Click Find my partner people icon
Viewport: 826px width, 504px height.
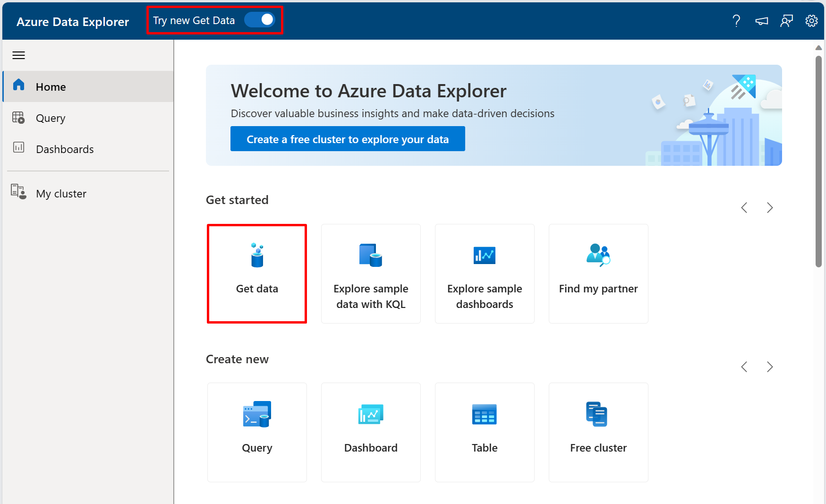tap(598, 255)
